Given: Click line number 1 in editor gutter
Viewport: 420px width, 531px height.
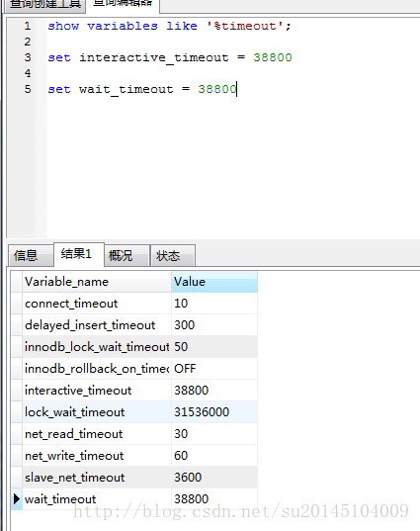Looking at the screenshot, I should point(28,26).
